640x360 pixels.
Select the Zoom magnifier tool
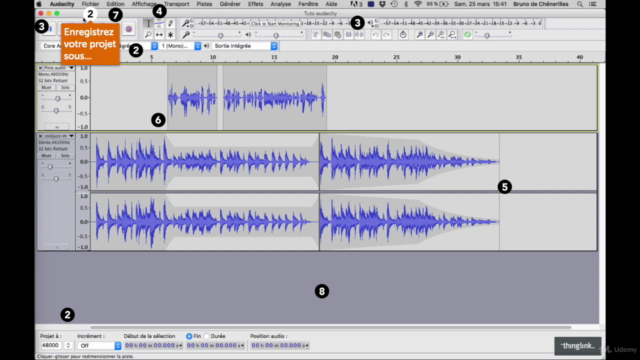click(x=148, y=35)
